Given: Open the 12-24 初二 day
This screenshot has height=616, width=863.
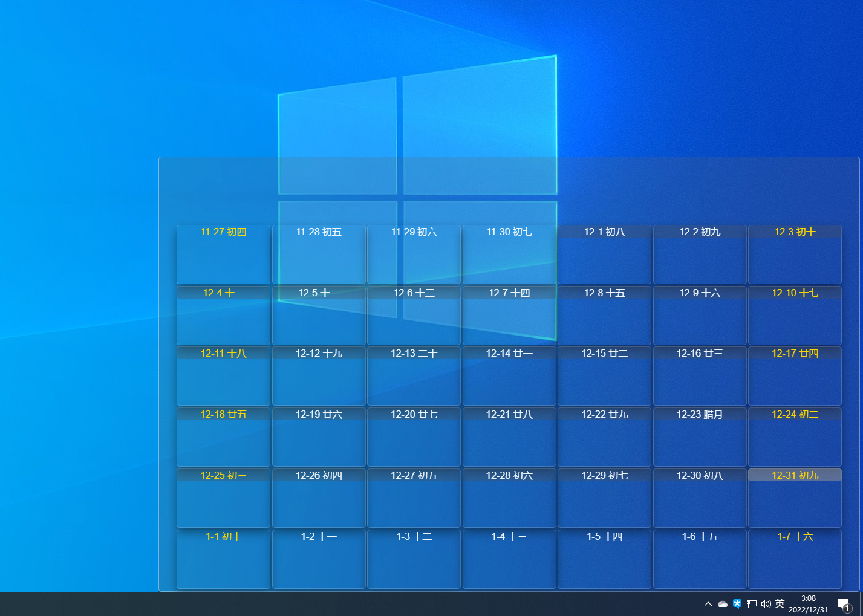Looking at the screenshot, I should (x=795, y=437).
